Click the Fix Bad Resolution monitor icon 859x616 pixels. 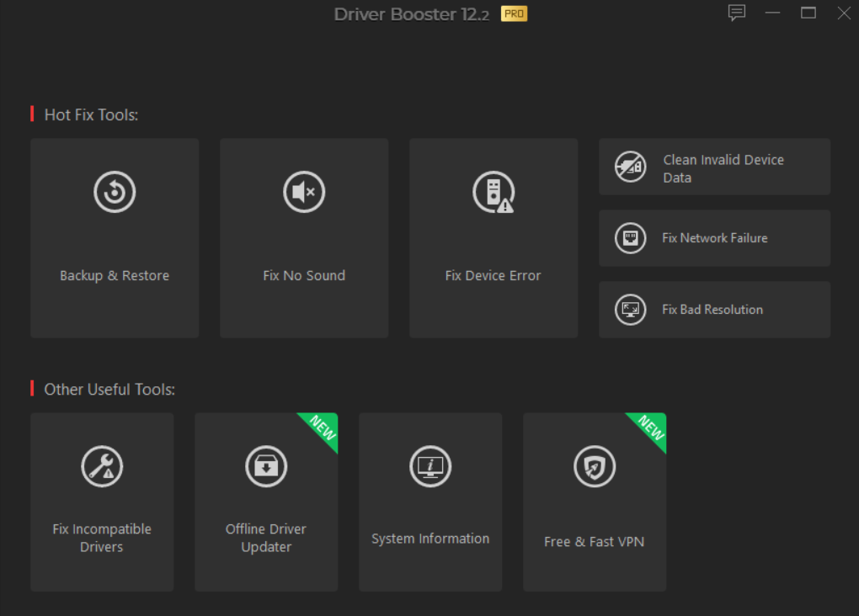click(631, 310)
